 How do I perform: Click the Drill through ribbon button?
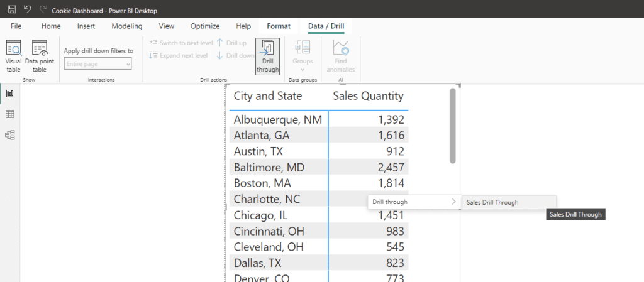(x=267, y=57)
